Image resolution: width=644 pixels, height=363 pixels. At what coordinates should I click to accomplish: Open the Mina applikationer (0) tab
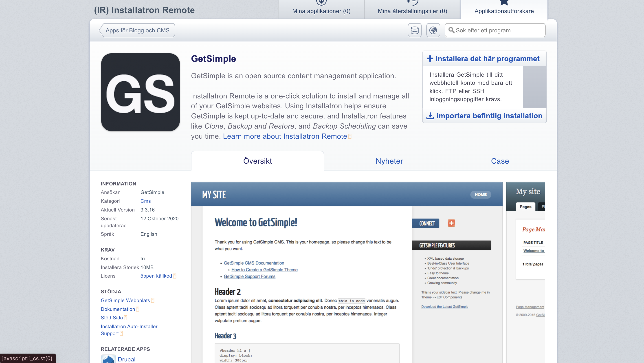321,9
